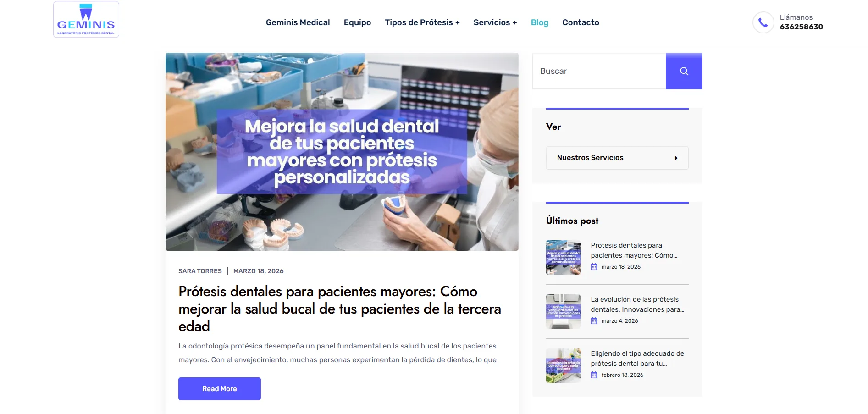Click the thumbnail of La evolución de las prótesis dentales

[x=563, y=311]
